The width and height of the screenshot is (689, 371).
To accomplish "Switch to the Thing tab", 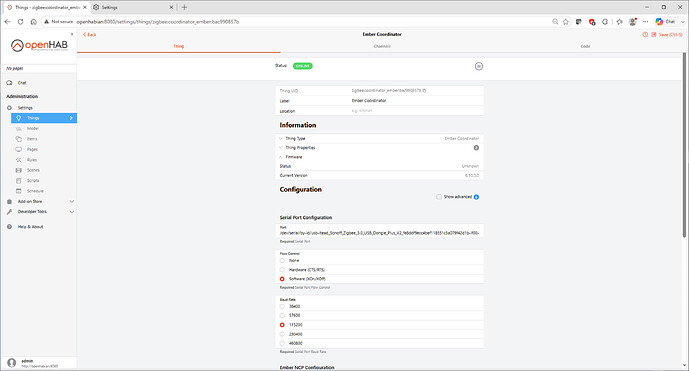I will click(x=178, y=46).
